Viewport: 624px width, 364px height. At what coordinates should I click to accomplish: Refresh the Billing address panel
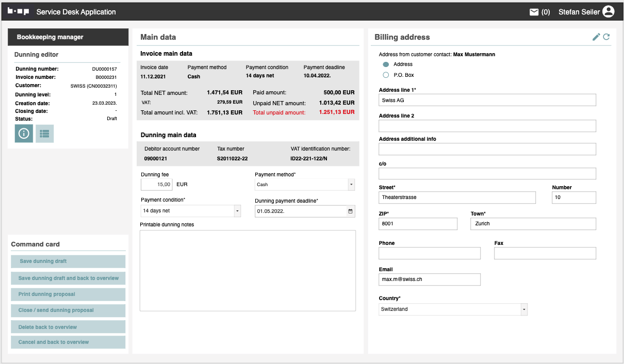point(606,37)
